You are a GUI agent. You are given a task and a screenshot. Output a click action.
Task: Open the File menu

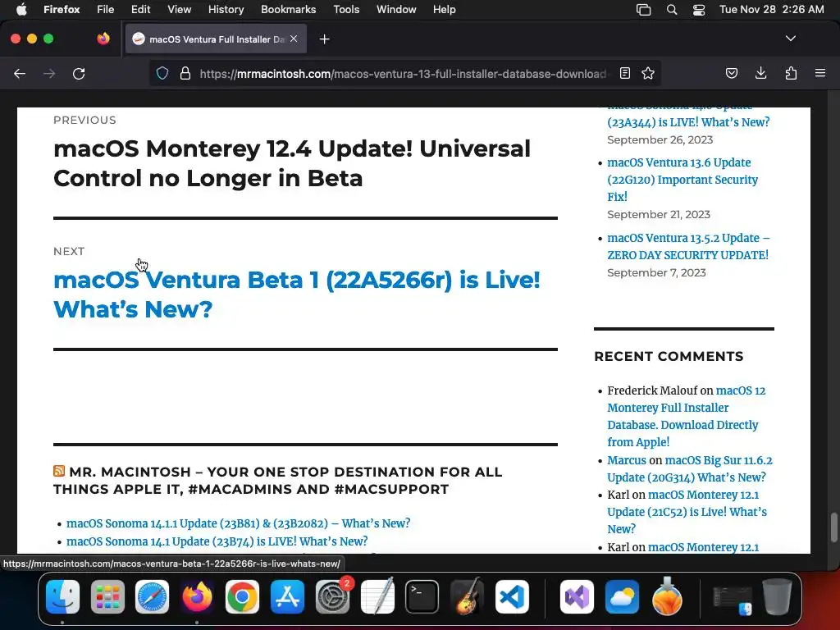(106, 10)
